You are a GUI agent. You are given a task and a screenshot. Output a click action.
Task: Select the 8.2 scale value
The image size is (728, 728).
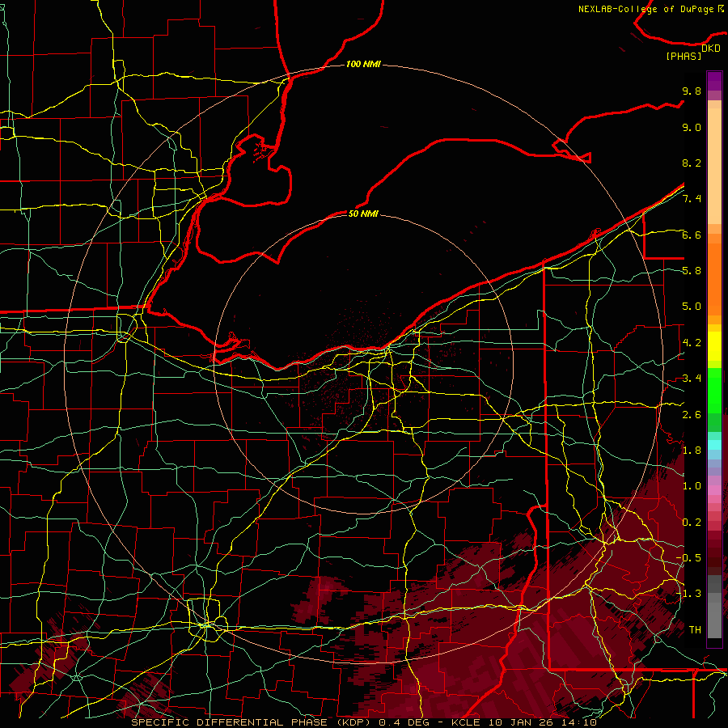click(x=692, y=163)
